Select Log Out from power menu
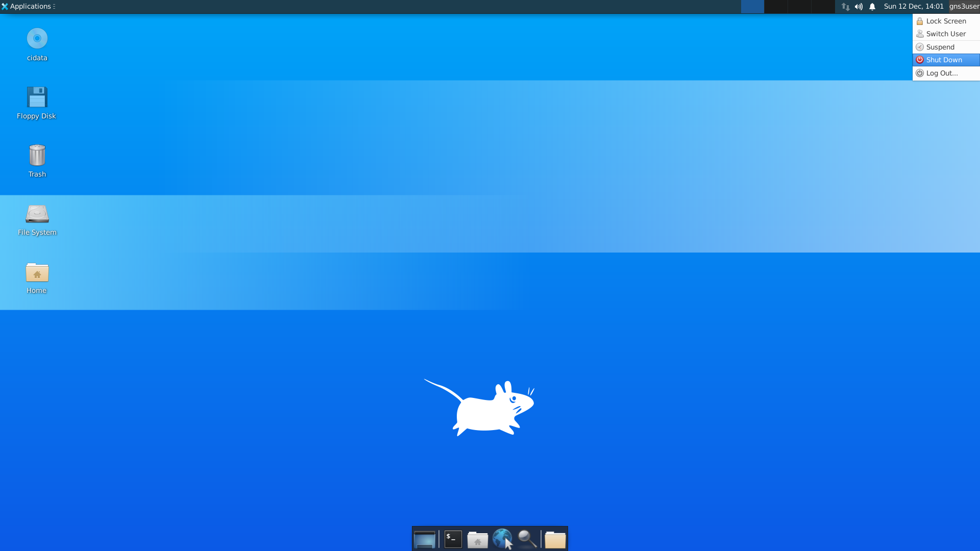The image size is (980, 551). [x=942, y=72]
